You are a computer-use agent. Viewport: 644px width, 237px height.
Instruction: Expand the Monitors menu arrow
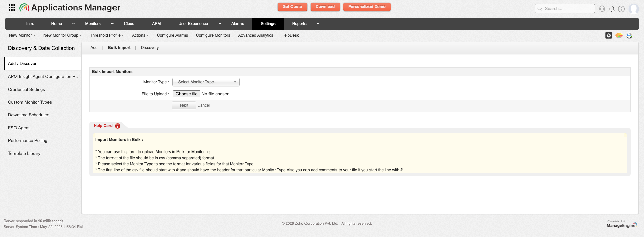tap(112, 24)
